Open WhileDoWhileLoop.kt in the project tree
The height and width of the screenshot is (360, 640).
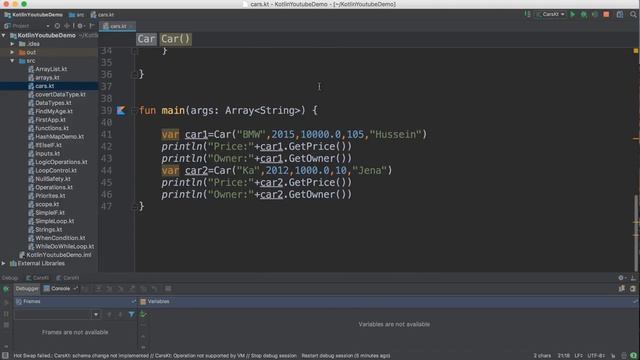pos(64,247)
